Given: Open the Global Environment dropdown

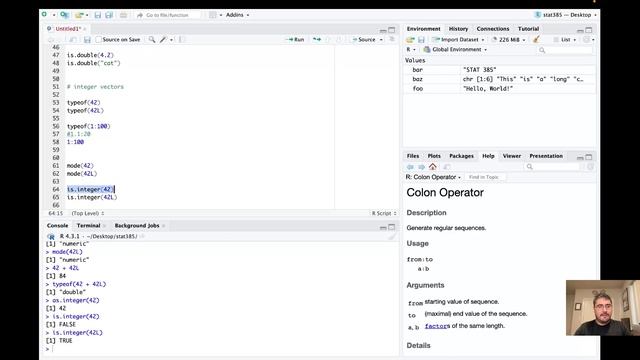Looking at the screenshot, I should (455, 49).
